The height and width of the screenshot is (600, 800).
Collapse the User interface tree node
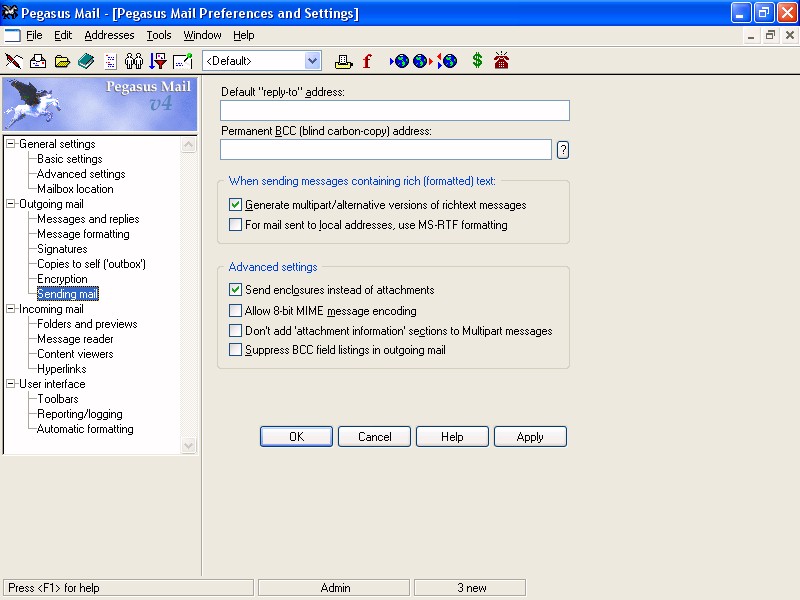point(11,384)
